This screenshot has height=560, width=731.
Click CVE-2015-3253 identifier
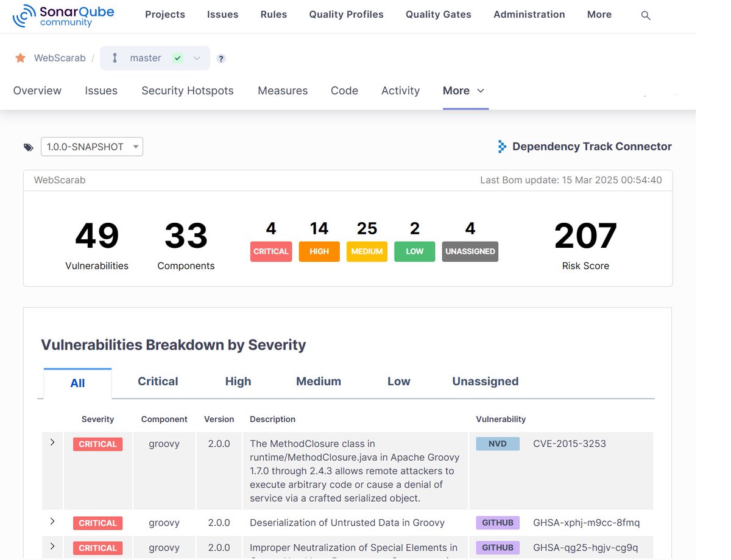pos(570,444)
